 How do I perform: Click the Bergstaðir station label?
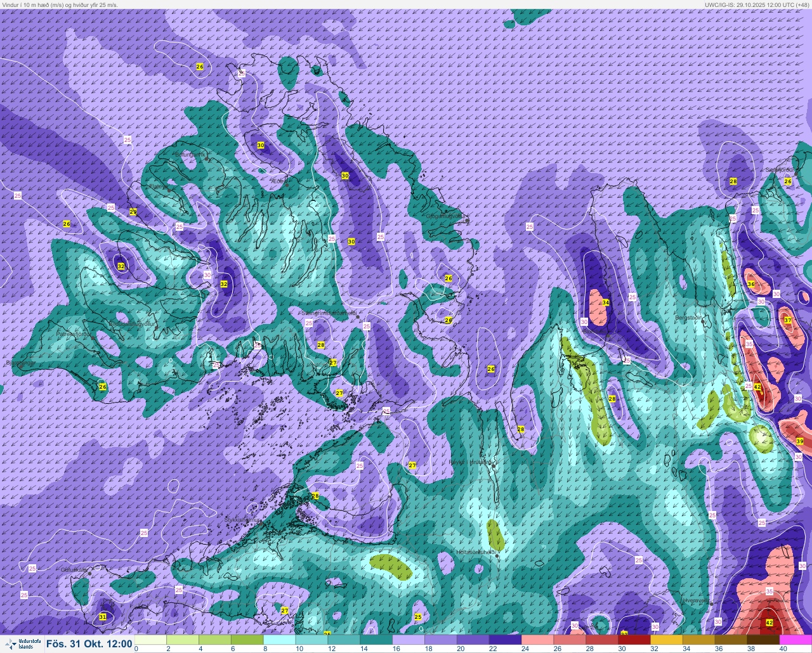(x=690, y=317)
